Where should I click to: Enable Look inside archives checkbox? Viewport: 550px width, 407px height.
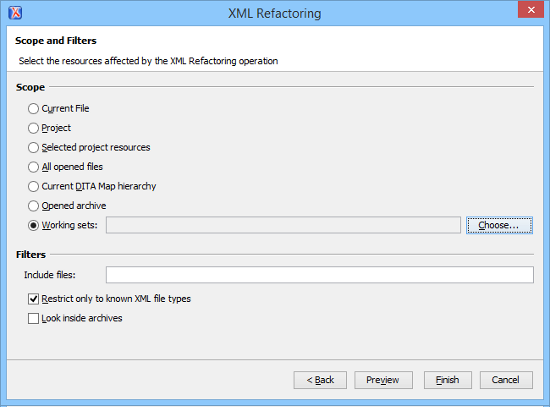(x=33, y=318)
